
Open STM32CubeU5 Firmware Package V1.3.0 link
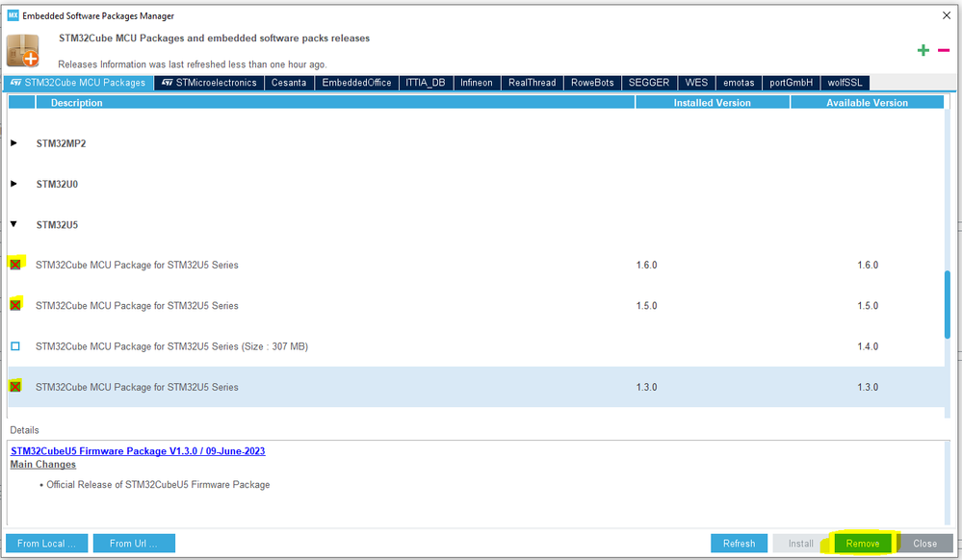pyautogui.click(x=138, y=451)
